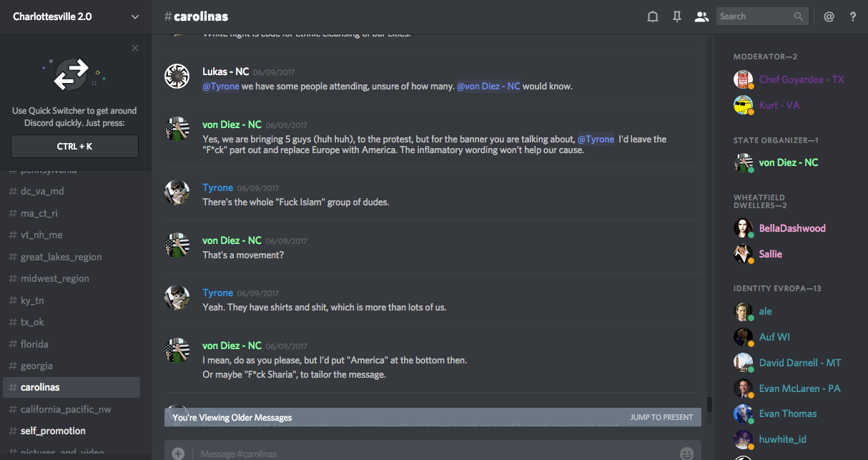The width and height of the screenshot is (868, 460).
Task: Open the emoji picker smiley icon
Action: click(x=686, y=453)
